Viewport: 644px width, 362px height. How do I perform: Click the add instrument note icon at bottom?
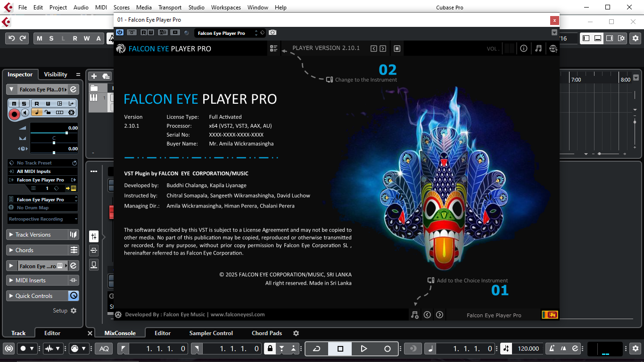[x=414, y=315]
